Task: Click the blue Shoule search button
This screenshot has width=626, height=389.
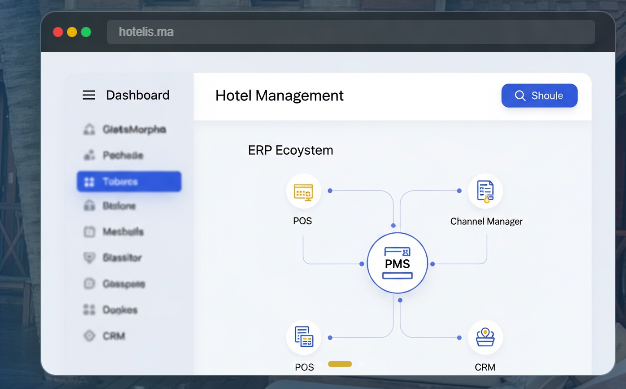Action: [x=539, y=95]
